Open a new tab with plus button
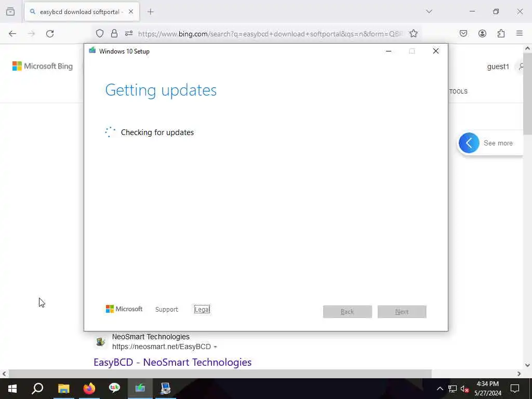Screen dimensions: 532x399 [151, 12]
